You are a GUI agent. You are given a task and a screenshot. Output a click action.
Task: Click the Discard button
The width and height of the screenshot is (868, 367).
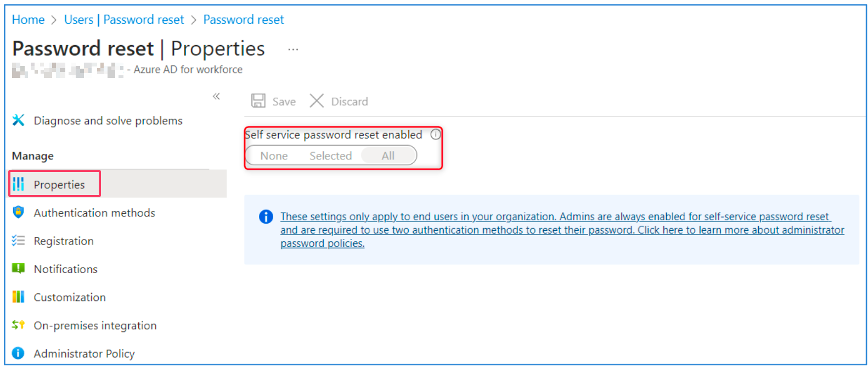(339, 101)
